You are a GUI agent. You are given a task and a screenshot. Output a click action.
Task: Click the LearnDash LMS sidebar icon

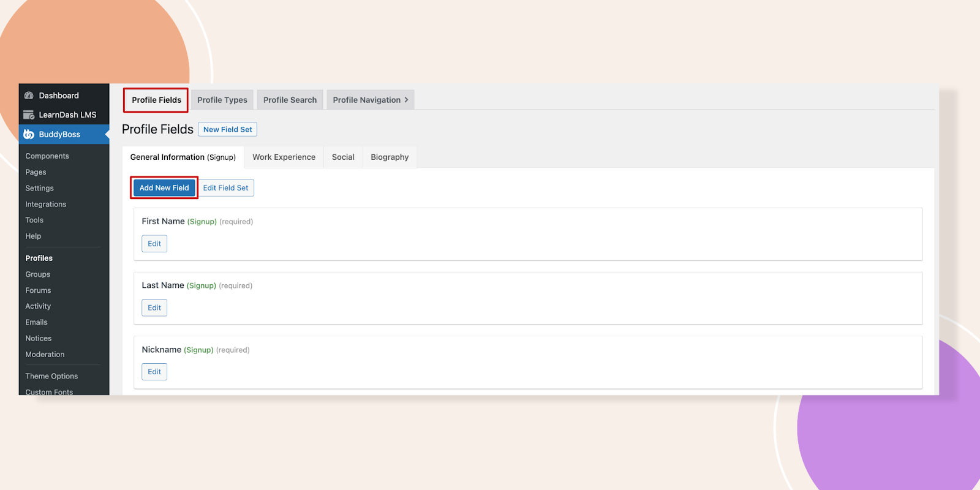(29, 115)
